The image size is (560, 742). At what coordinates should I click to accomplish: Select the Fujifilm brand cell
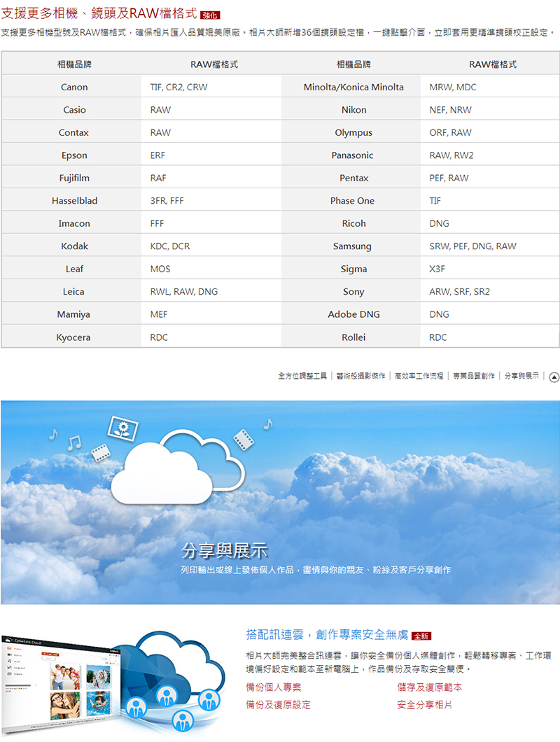pyautogui.click(x=71, y=178)
